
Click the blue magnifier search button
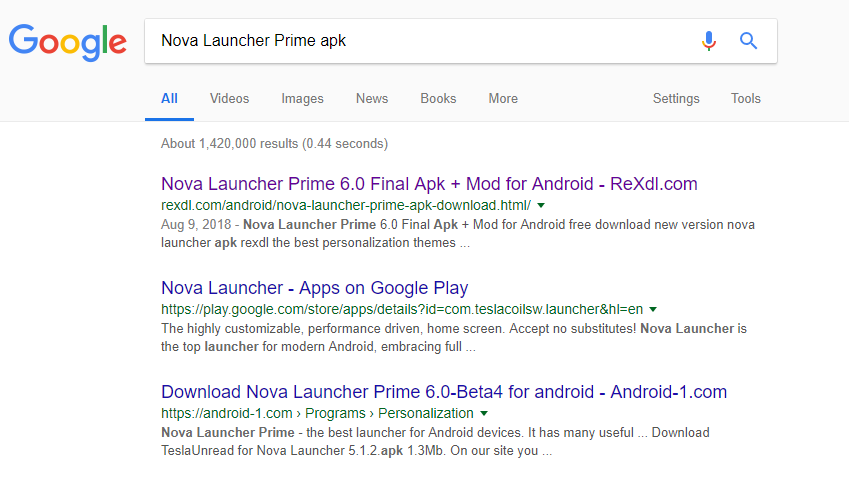coord(748,41)
